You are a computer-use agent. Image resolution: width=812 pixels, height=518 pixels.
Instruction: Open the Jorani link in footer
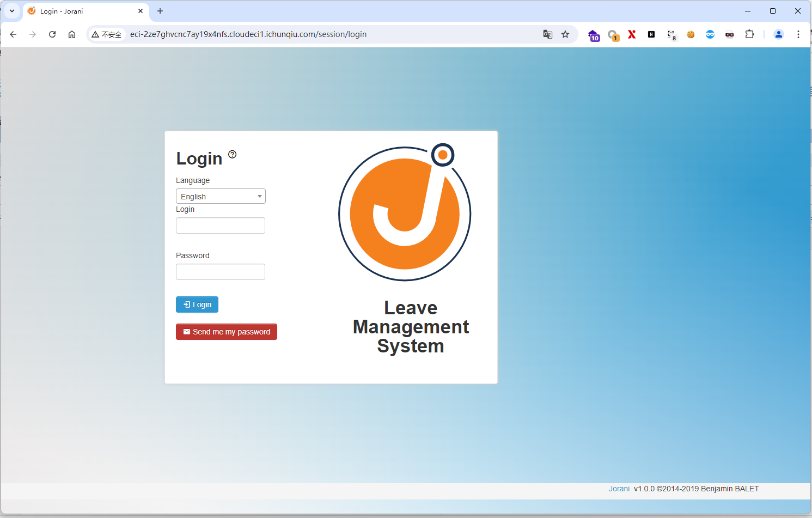[619, 489]
